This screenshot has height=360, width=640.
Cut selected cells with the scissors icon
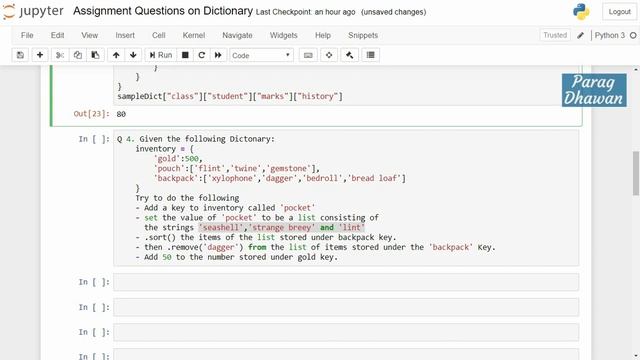[60, 55]
